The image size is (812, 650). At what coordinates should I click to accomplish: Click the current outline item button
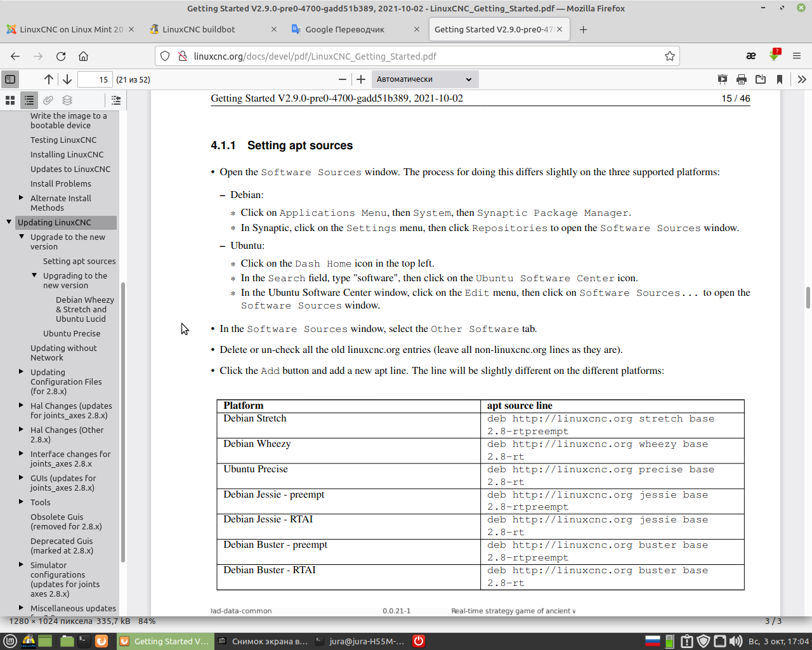pos(115,100)
